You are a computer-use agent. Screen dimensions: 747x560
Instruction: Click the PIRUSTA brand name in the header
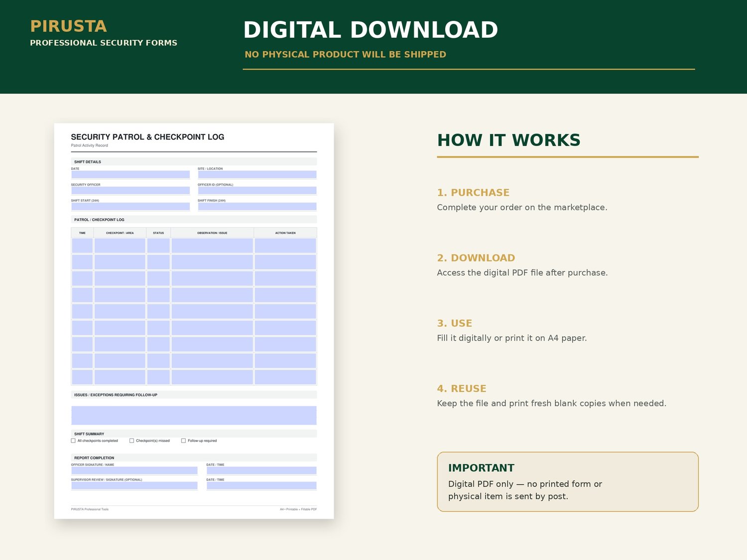tap(68, 26)
